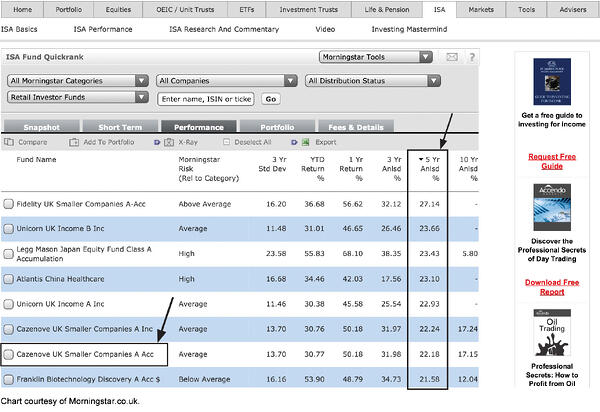
Task: Check the Atlantis China Healthcare box
Action: pos(8,279)
